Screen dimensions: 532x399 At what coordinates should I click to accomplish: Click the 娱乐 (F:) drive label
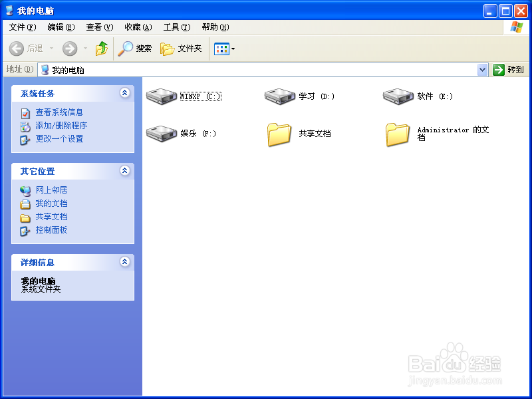point(198,134)
